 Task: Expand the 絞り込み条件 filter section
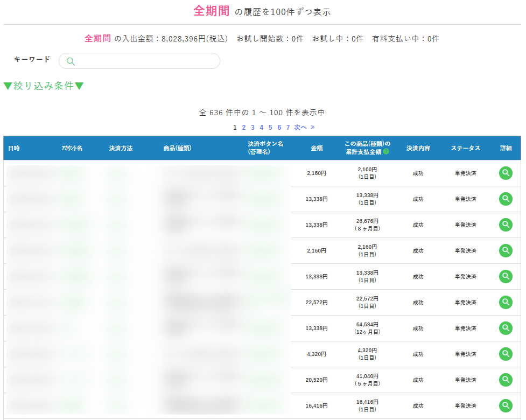tap(44, 86)
